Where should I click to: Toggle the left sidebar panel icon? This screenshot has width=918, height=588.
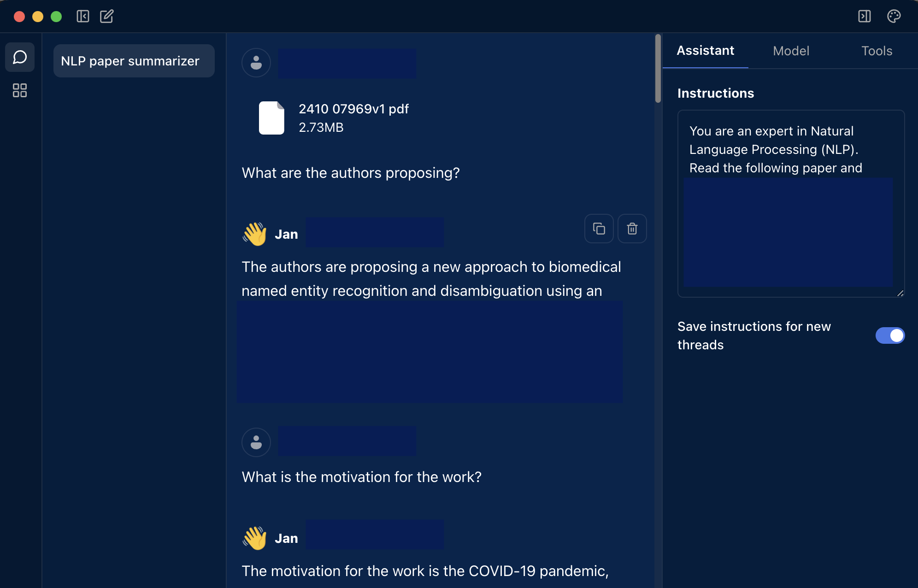(83, 17)
